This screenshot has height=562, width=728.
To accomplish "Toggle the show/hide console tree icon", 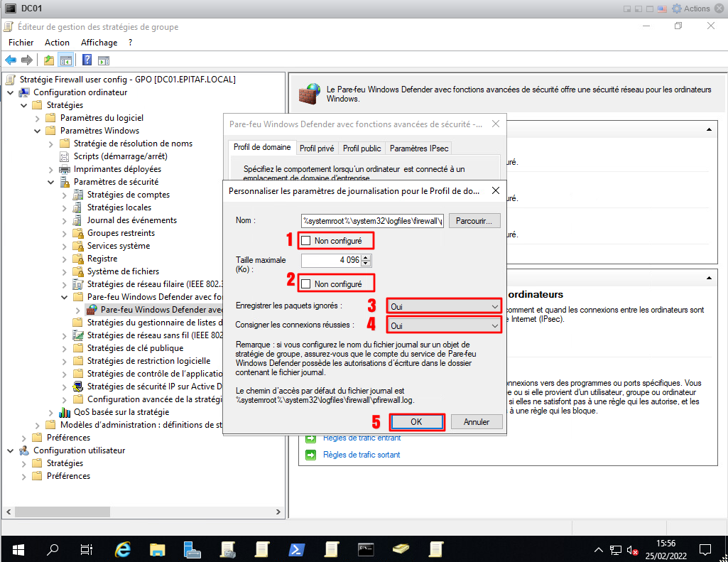I will point(65,60).
